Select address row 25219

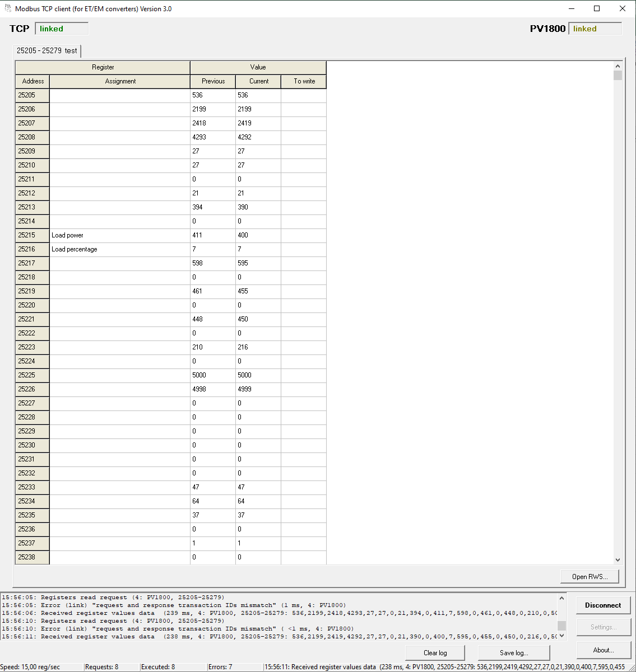33,291
